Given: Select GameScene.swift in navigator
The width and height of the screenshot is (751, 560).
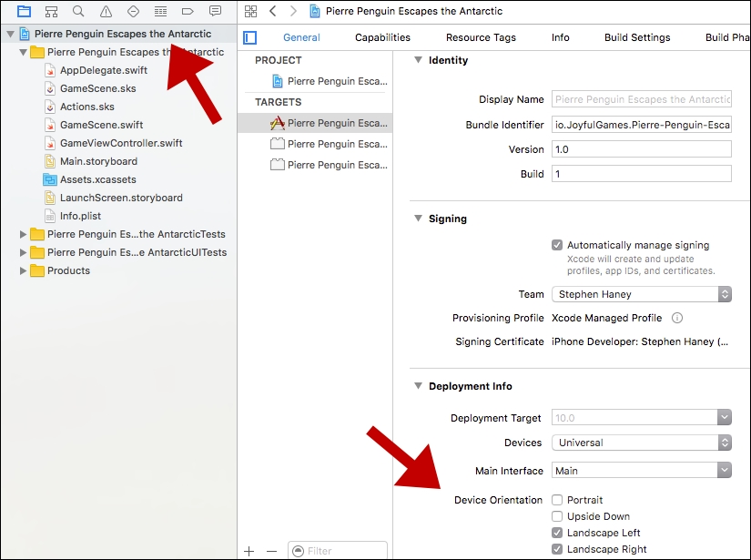Looking at the screenshot, I should tap(101, 125).
